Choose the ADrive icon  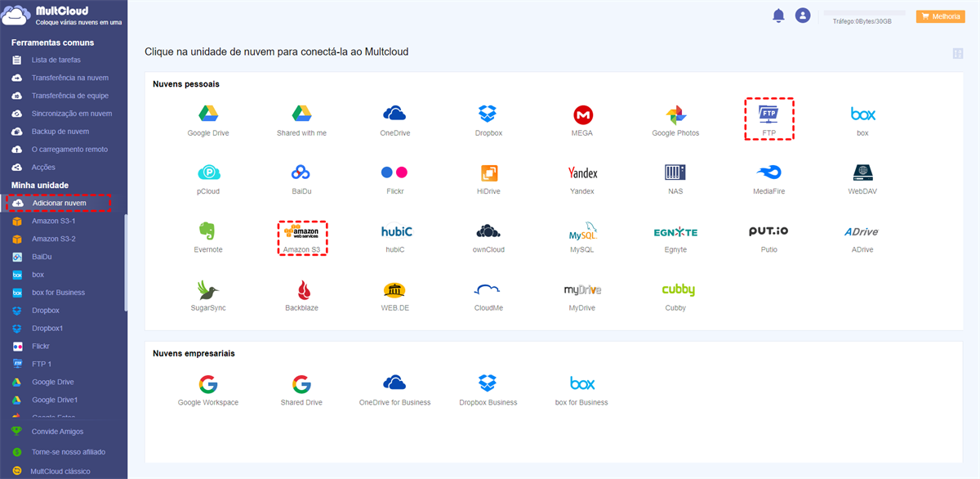[861, 232]
